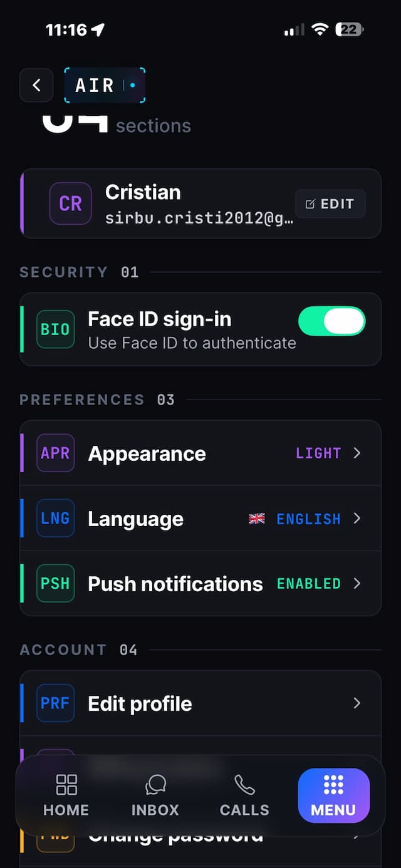Tap the PRF profile icon
The height and width of the screenshot is (868, 401).
(55, 703)
